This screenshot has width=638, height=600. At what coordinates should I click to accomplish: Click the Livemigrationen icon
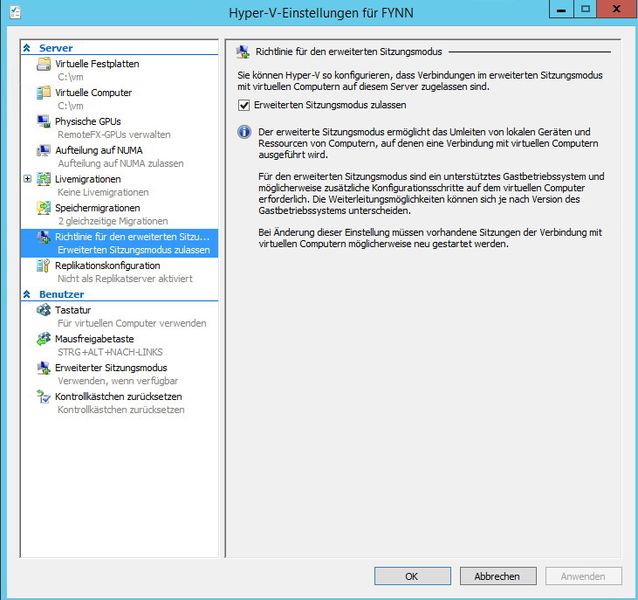coord(44,179)
